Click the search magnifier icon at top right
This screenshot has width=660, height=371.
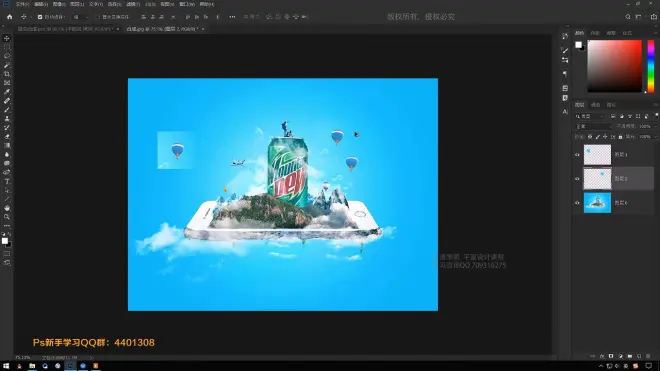pyautogui.click(x=628, y=17)
